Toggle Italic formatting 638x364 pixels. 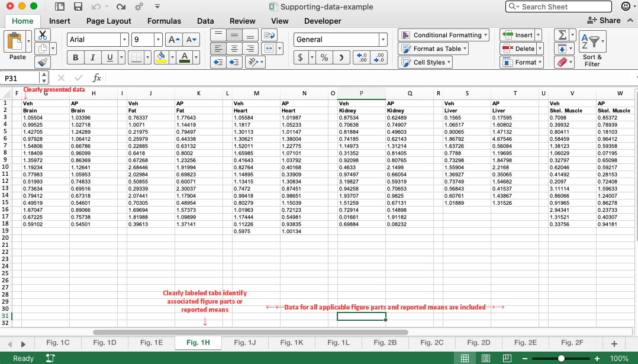pyautogui.click(x=92, y=57)
